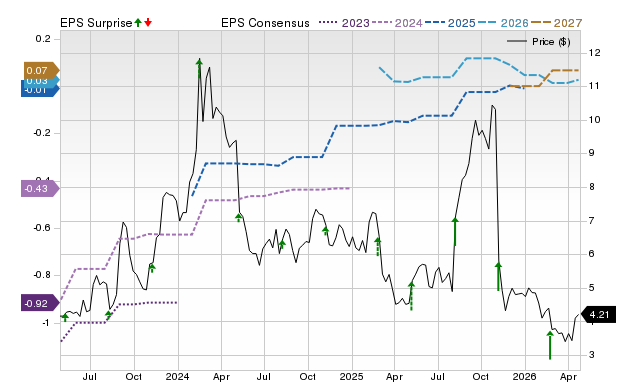Click the -1 label on the EPS axis
The width and height of the screenshot is (640, 382).
click(45, 323)
